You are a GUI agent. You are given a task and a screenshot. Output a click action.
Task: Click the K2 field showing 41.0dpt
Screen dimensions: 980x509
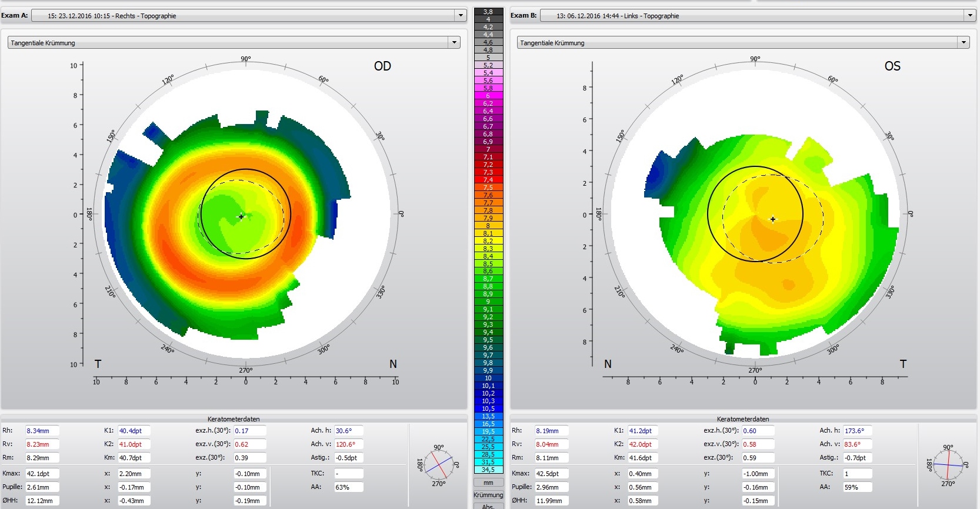point(134,444)
